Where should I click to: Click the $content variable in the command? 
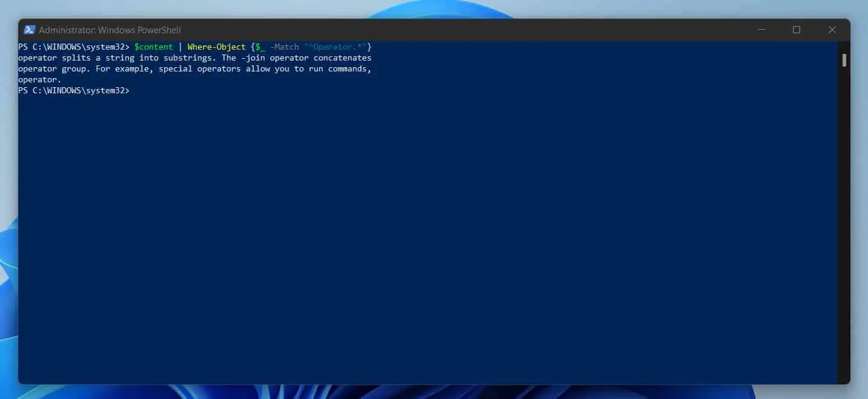[x=154, y=47]
